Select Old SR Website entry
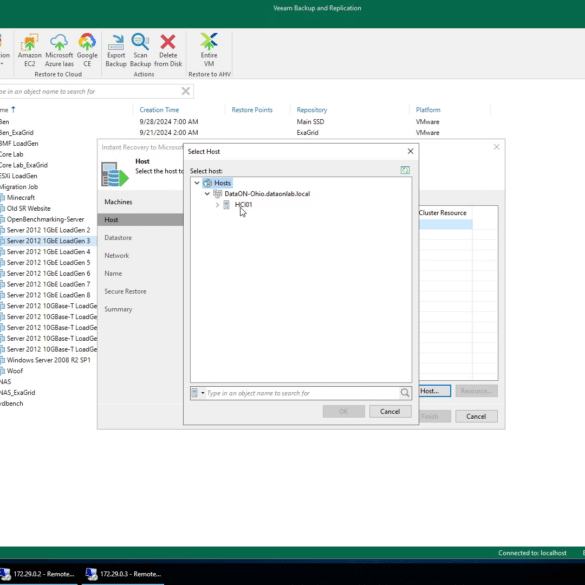This screenshot has height=585, width=585. (28, 209)
